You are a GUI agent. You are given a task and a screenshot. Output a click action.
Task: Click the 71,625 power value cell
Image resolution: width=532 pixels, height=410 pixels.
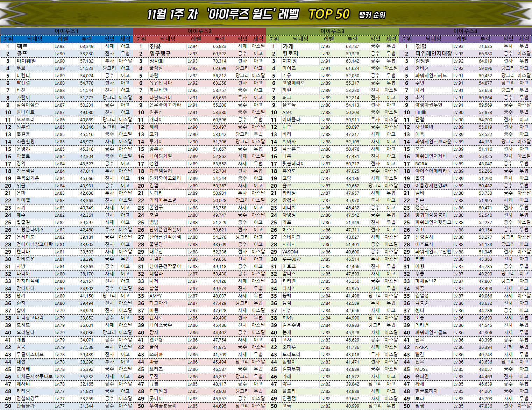pyautogui.click(x=485, y=46)
